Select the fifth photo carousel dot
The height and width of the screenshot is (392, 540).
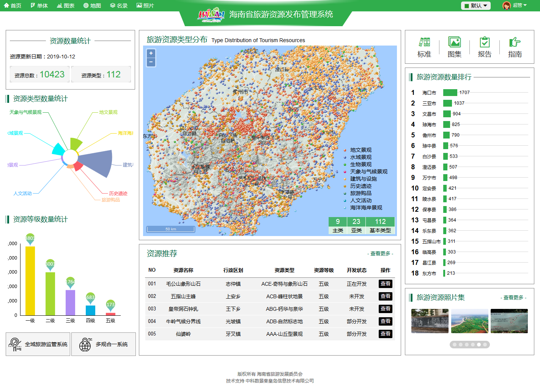tap(479, 345)
